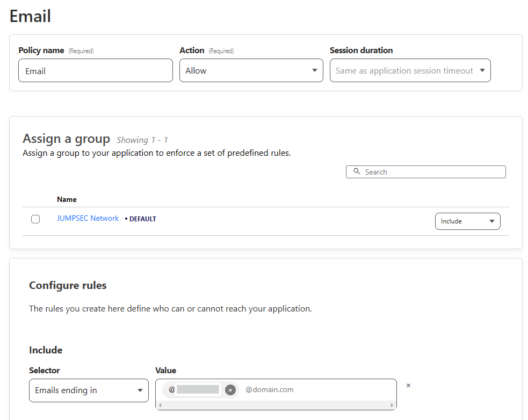This screenshot has width=528, height=420.
Task: Tick the JUMPSEC Network group checkbox
Action: (35, 219)
